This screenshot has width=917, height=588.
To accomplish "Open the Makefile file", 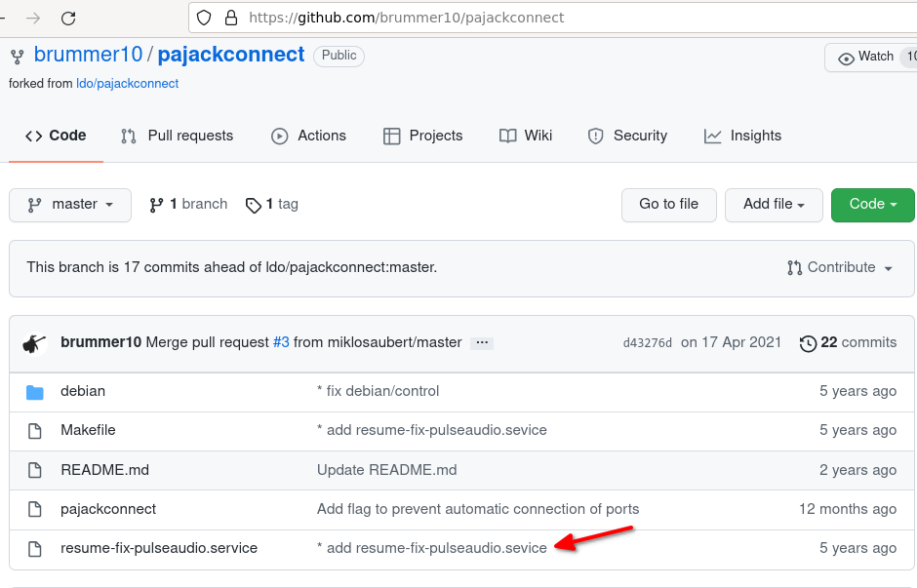I will (x=89, y=430).
